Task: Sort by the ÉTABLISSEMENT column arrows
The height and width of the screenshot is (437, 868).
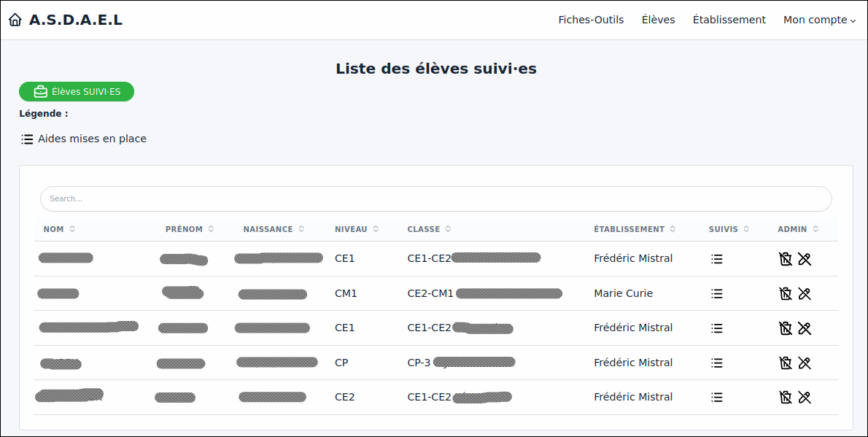Action: click(x=673, y=229)
